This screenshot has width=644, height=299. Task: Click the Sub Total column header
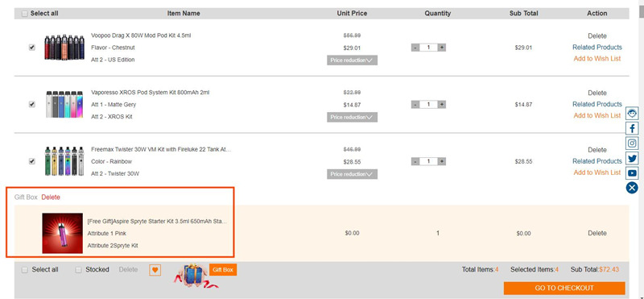(523, 14)
